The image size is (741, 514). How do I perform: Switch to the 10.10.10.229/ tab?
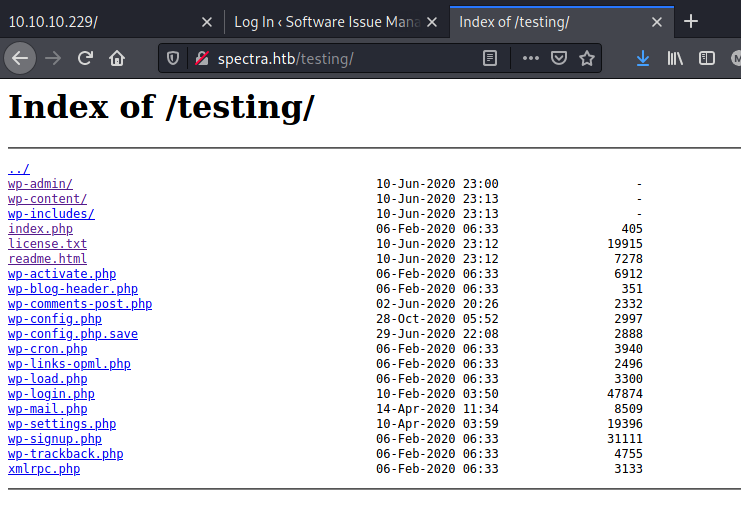[x=100, y=22]
